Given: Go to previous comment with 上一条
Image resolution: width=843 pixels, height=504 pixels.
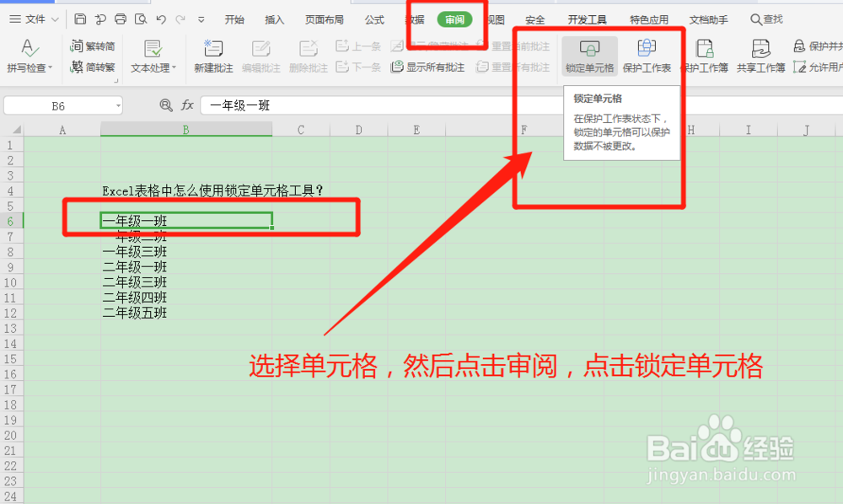Looking at the screenshot, I should [x=358, y=46].
